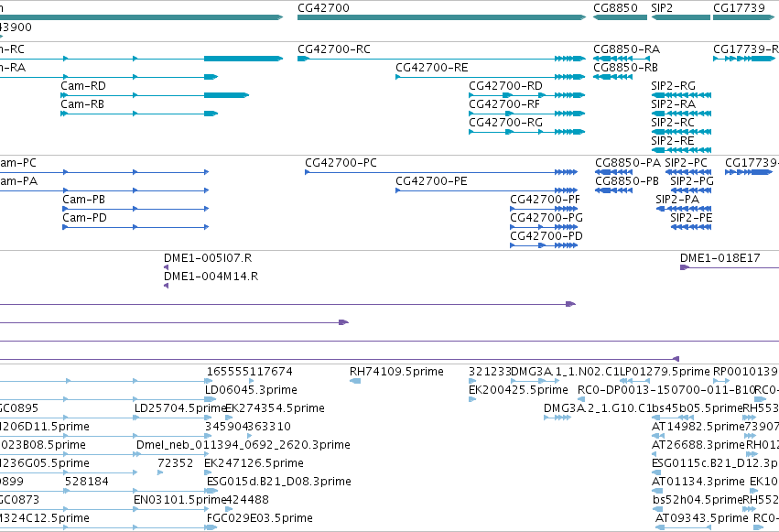Select the bs52h04.5prime EST label
779x532 pixels.
pos(698,500)
